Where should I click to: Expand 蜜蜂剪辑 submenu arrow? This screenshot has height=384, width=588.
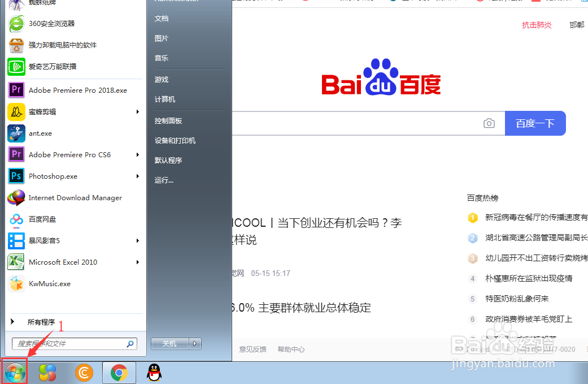(138, 112)
